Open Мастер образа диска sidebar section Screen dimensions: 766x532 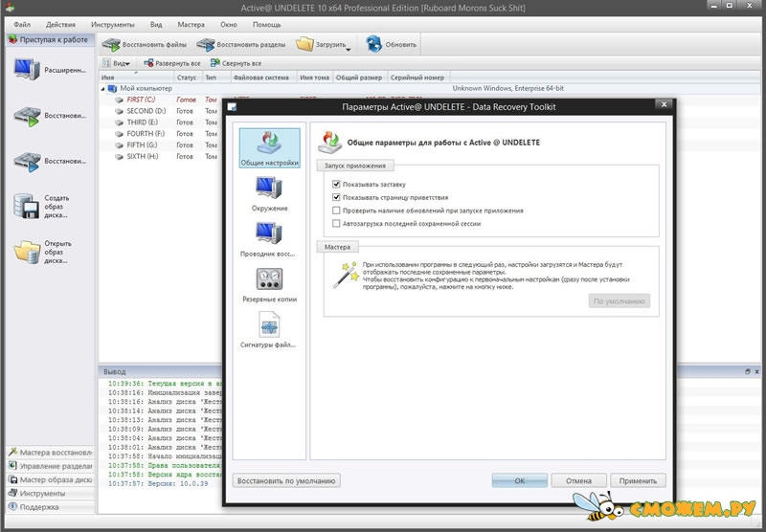point(51,479)
